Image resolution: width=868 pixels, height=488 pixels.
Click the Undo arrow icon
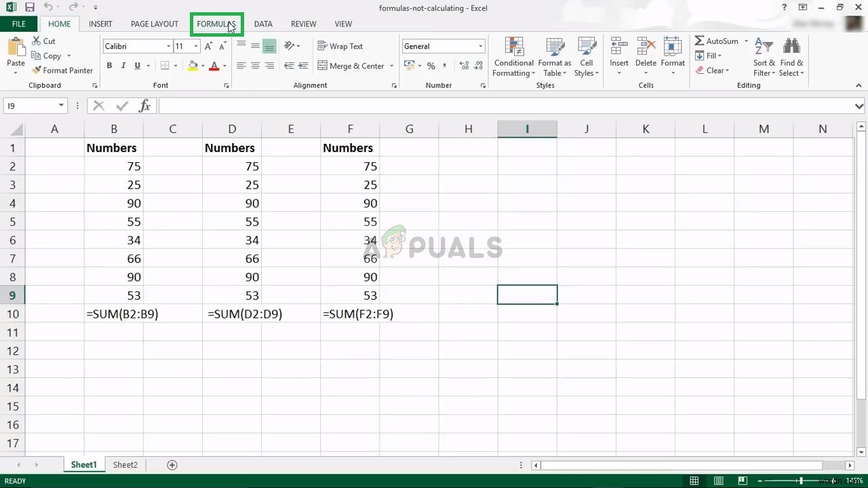pyautogui.click(x=48, y=7)
